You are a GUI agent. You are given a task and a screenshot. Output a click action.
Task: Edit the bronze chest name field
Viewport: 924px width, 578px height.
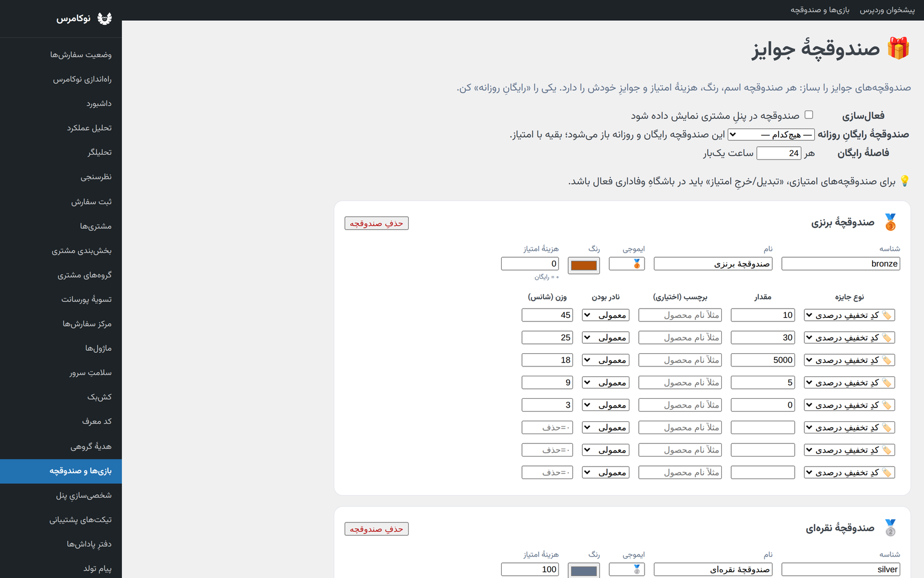[x=713, y=264]
